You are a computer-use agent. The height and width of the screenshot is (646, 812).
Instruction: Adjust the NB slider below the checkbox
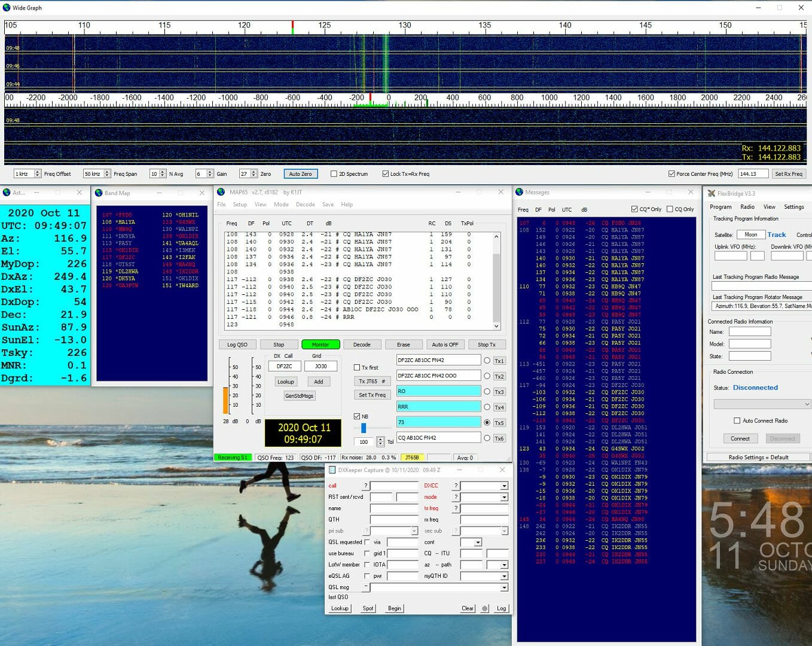point(364,427)
